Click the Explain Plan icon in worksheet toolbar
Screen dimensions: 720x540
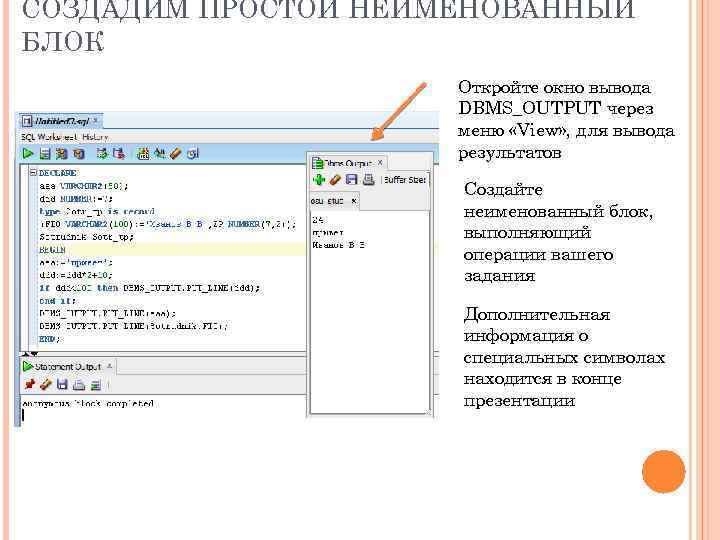coord(62,153)
